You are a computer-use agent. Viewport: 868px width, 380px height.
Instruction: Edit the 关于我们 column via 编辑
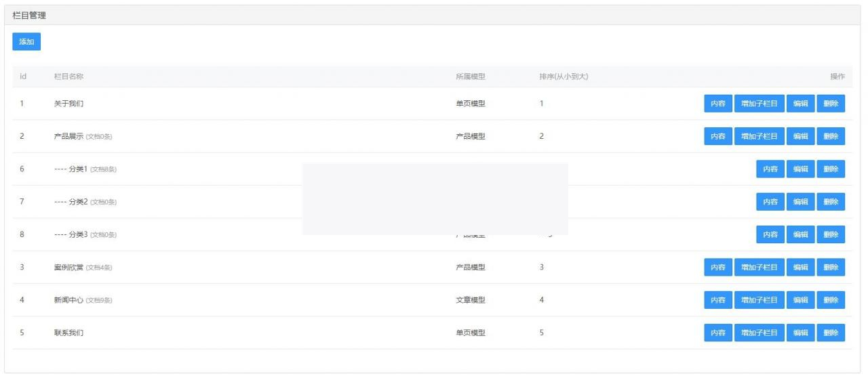click(800, 104)
